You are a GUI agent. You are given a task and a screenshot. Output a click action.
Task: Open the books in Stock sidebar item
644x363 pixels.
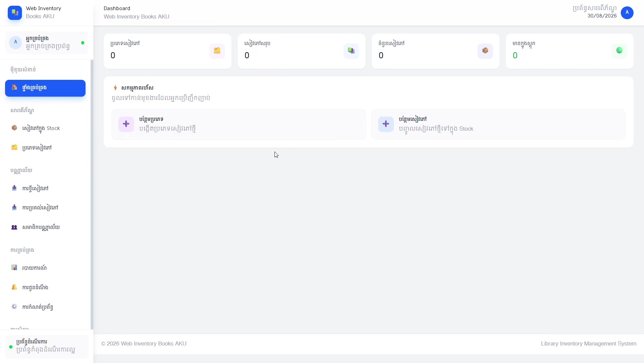point(45,128)
